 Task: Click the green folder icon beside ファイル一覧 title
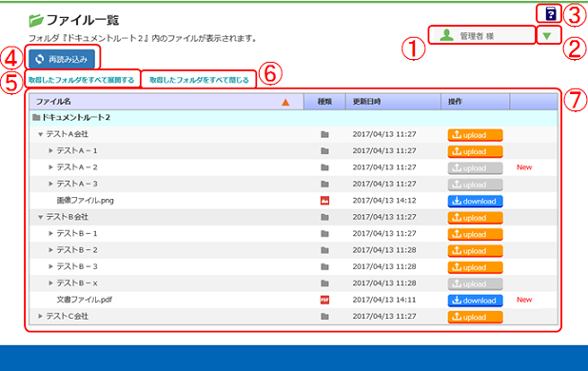36,21
